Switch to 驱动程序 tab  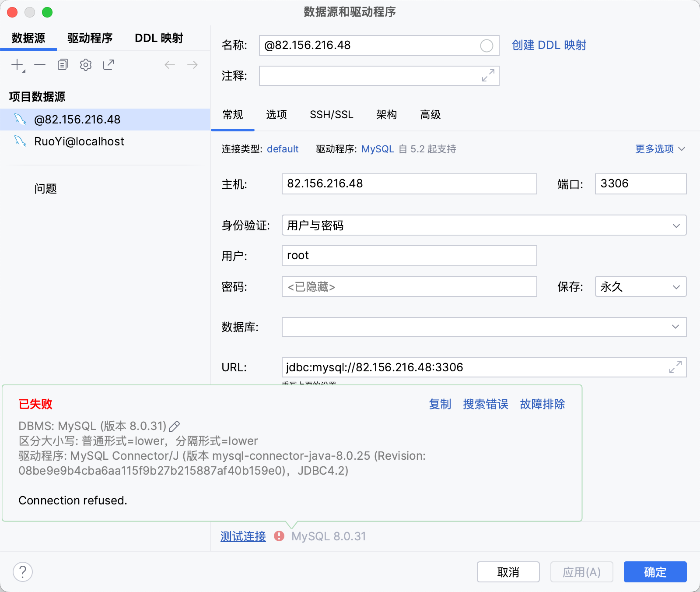tap(90, 38)
